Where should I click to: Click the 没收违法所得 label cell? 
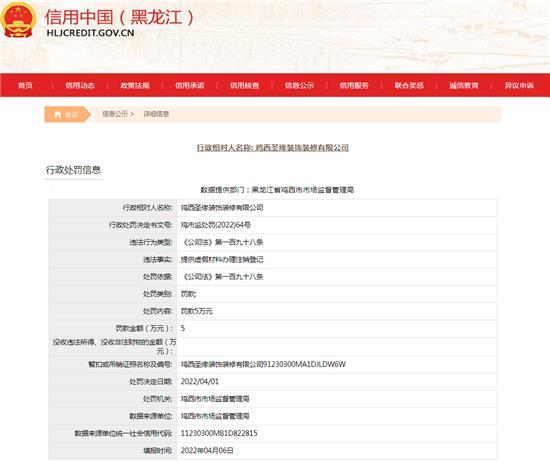(114, 346)
